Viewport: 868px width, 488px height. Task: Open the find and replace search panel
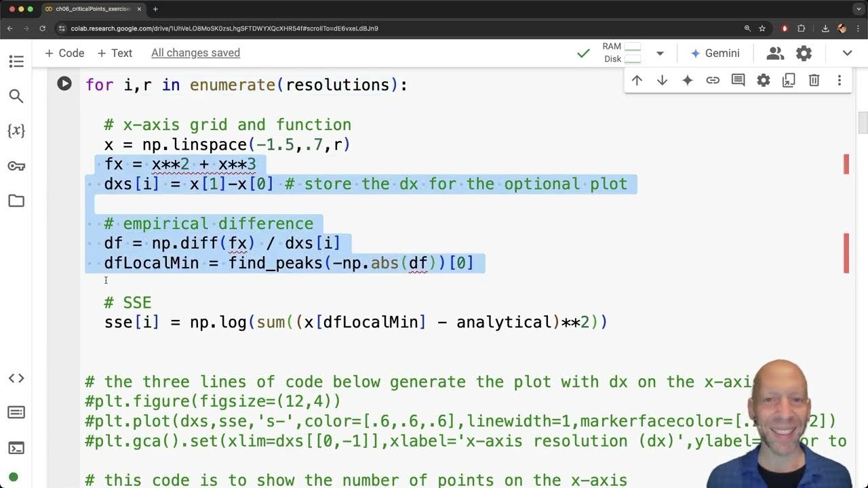coord(16,96)
